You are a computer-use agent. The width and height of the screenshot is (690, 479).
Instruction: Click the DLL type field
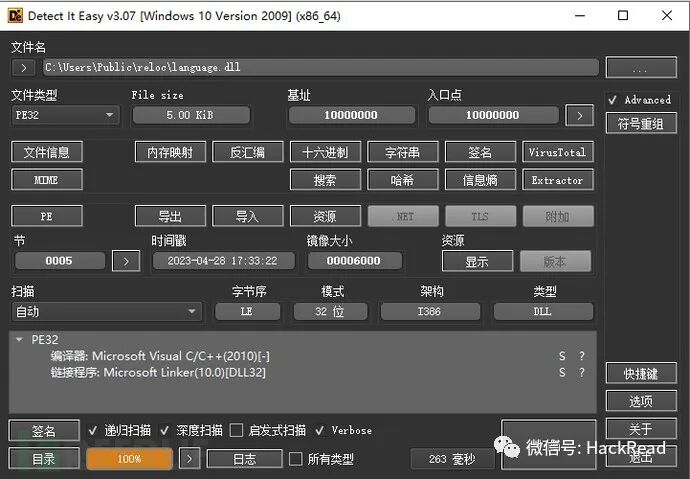(543, 311)
